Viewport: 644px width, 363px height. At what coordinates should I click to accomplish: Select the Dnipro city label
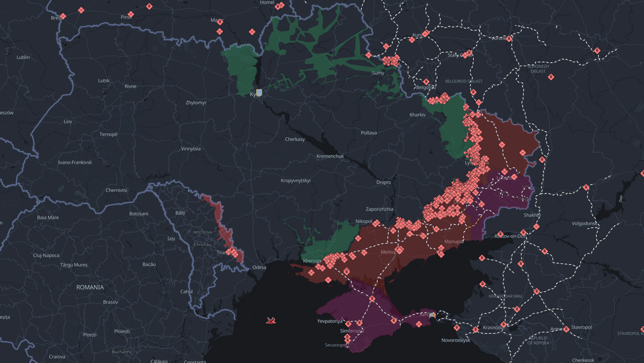(383, 182)
